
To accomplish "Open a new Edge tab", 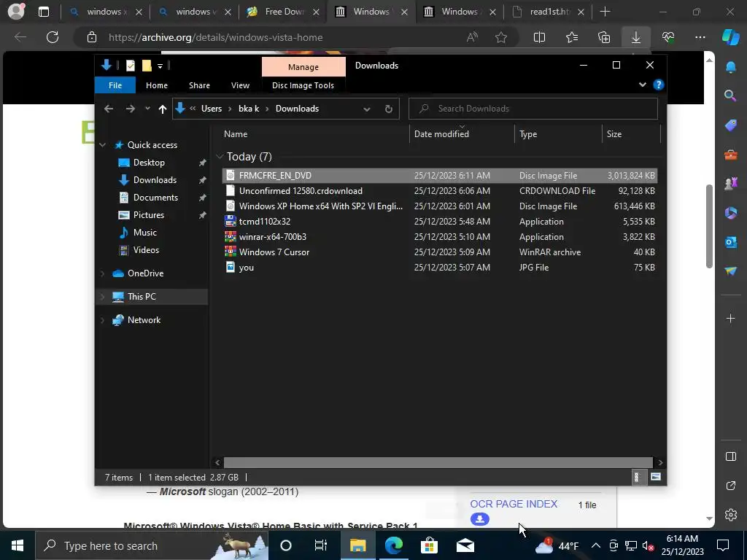I will tap(605, 12).
